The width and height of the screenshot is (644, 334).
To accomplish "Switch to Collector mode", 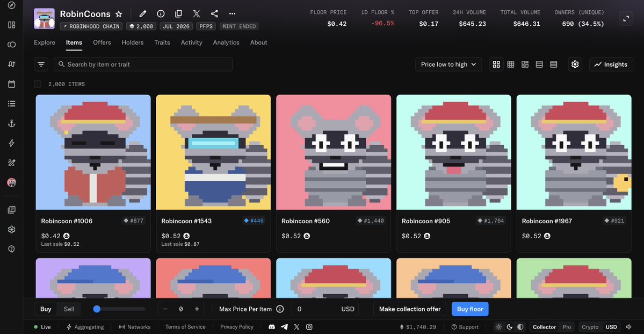I will [544, 327].
